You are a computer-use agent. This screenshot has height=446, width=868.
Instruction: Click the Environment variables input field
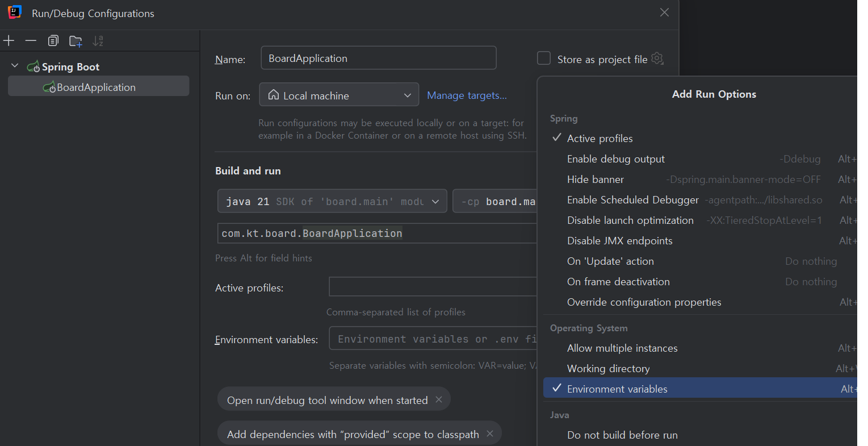(433, 339)
